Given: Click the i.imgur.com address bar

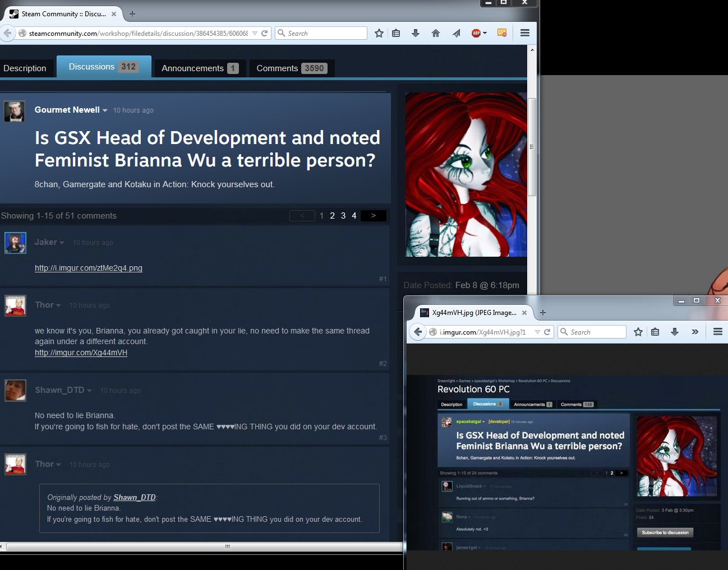Looking at the screenshot, I should (x=490, y=332).
